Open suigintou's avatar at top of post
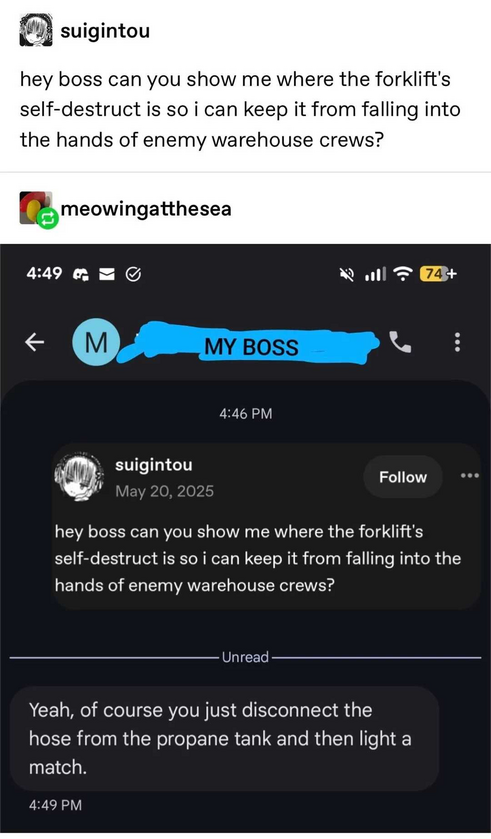 tap(36, 30)
